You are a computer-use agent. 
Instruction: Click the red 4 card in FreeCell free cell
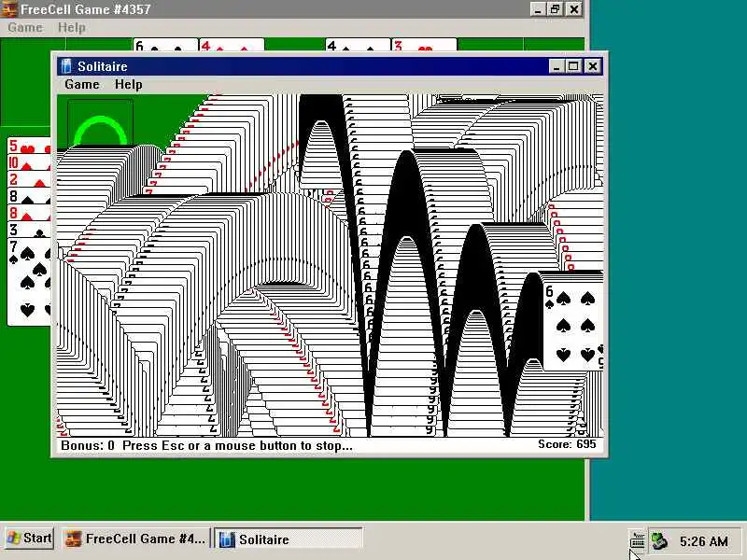[x=231, y=45]
